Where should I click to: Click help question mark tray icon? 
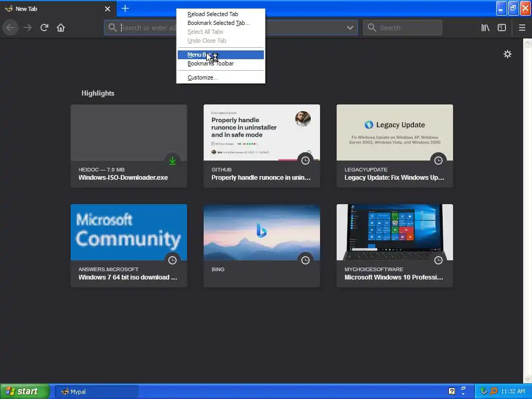click(451, 392)
